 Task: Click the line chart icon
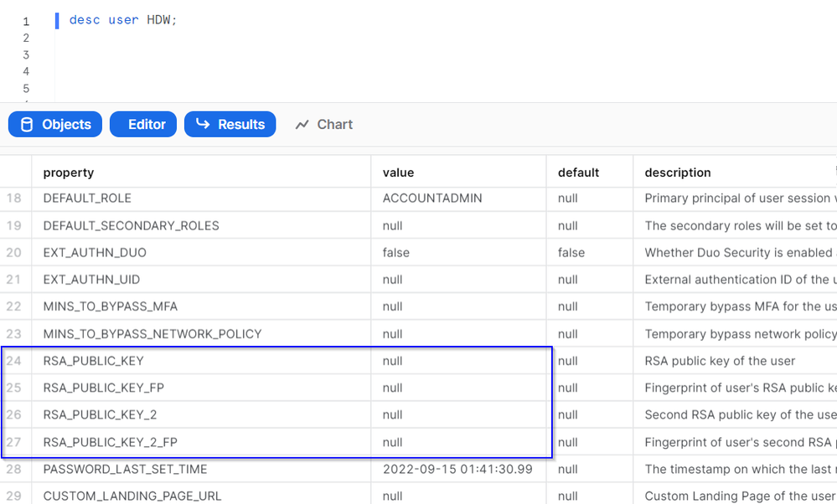(x=302, y=125)
